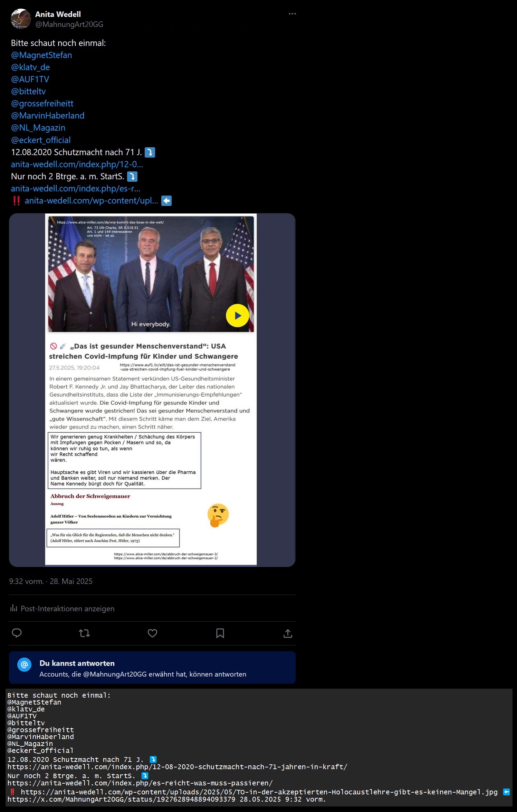The image size is (517, 812).
Task: Bookmark the post
Action: coord(220,633)
